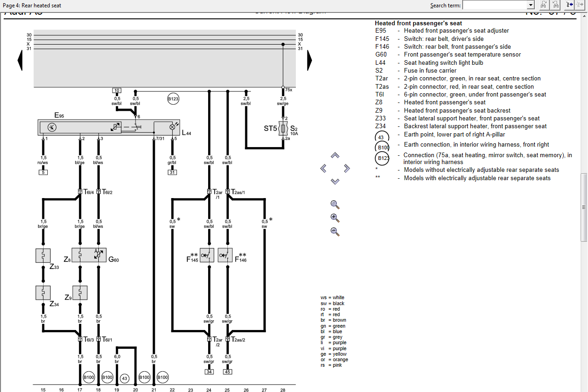Click earth point 43 circle at bottom
Viewport: 588px width, 392px height.
124,378
